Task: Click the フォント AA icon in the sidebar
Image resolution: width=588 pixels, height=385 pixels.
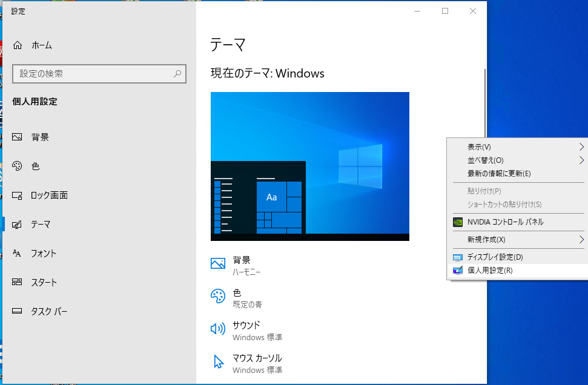Action: pyautogui.click(x=17, y=253)
